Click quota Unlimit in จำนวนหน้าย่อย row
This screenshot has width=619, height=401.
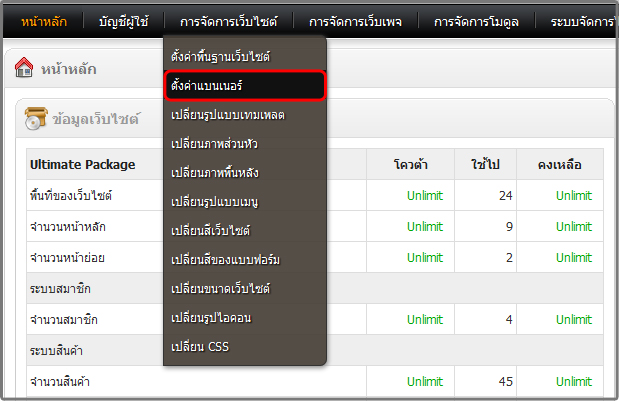(425, 258)
